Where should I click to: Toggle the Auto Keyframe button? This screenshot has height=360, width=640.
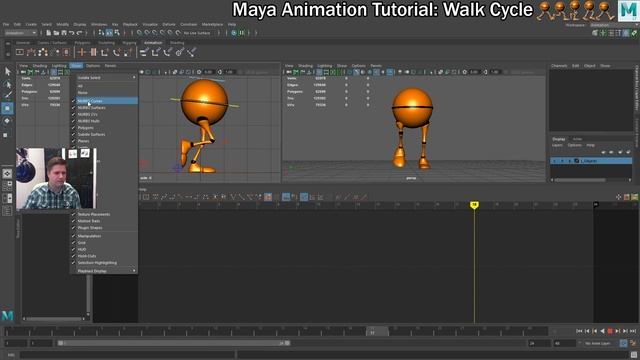click(623, 343)
